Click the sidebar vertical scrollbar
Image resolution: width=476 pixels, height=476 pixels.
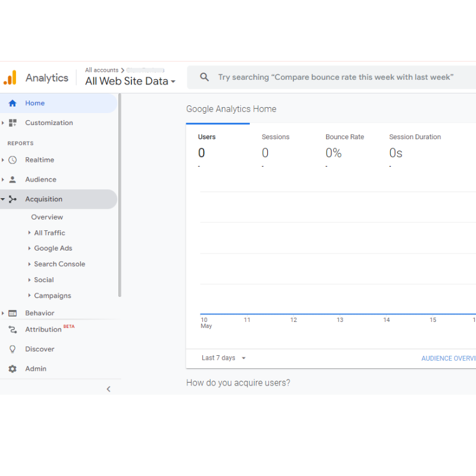(x=120, y=195)
